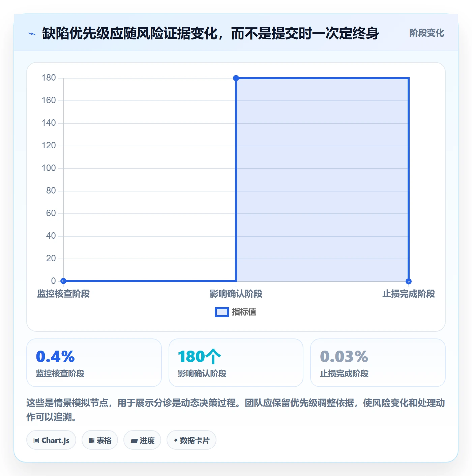The image size is (472, 476).
Task: Toggle the 指标值 legend swatch
Action: click(x=222, y=312)
